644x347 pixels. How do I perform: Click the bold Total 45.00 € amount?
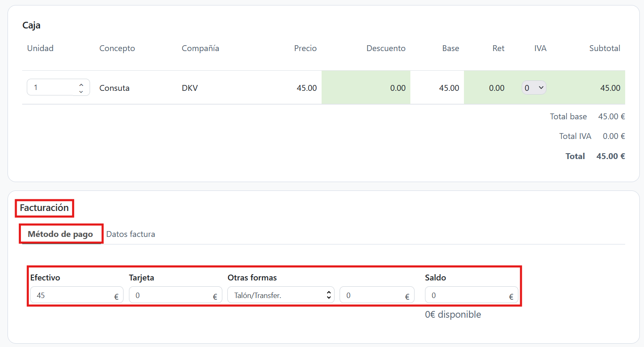[611, 156]
